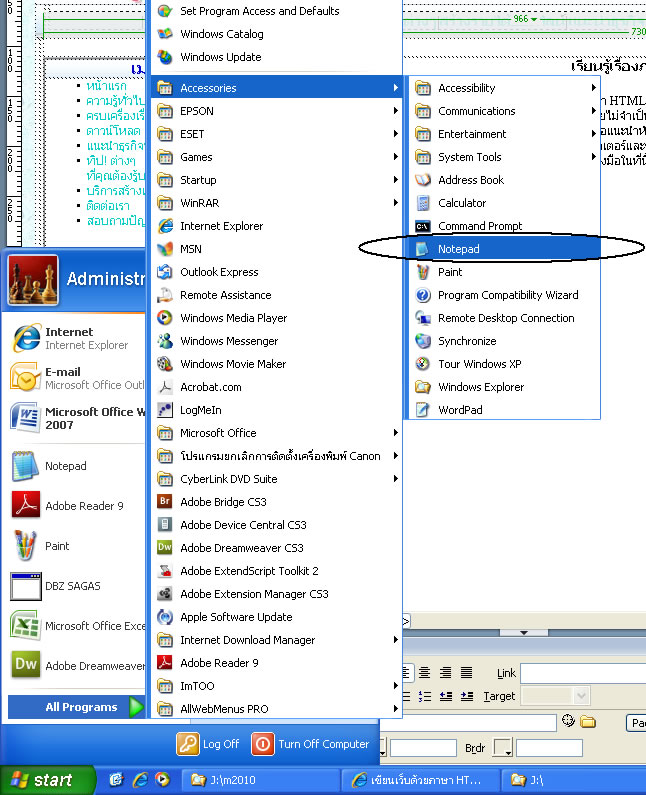Expand the Microsoft Office folder
Screen dimensions: 646x795
(276, 433)
